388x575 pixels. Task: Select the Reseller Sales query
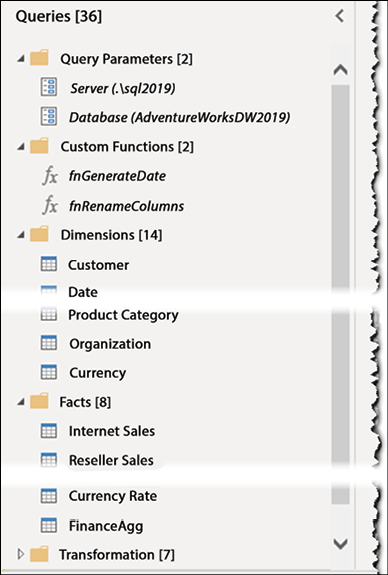point(111,460)
